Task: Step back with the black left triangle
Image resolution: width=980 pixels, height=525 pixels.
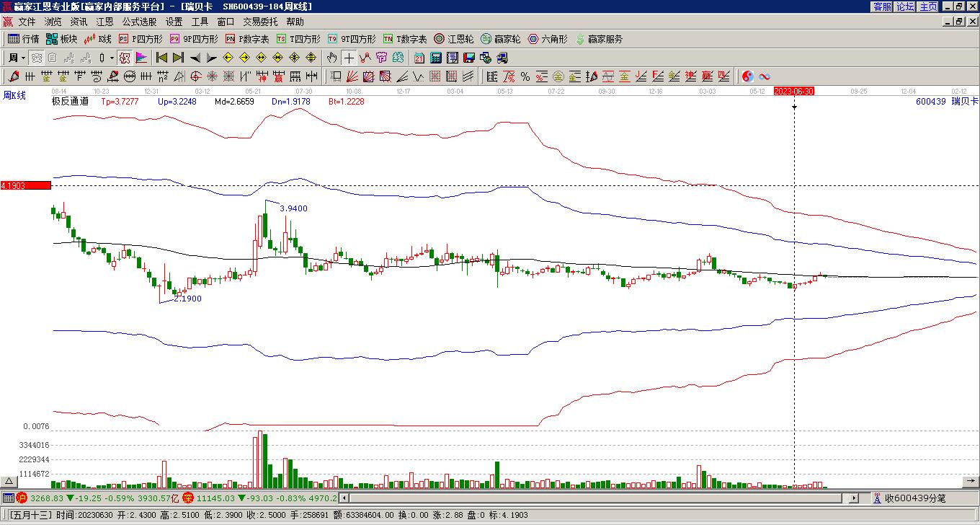Action: pos(195,58)
